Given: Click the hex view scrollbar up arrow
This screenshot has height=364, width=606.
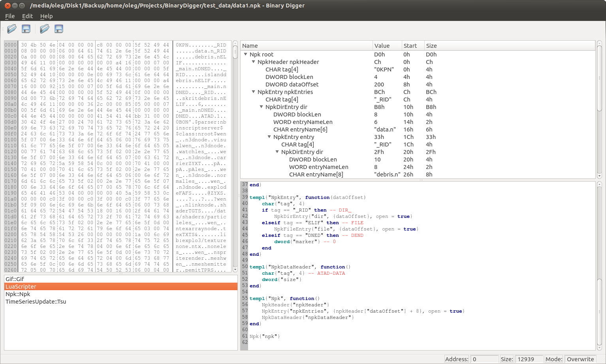Looking at the screenshot, I should click(235, 43).
